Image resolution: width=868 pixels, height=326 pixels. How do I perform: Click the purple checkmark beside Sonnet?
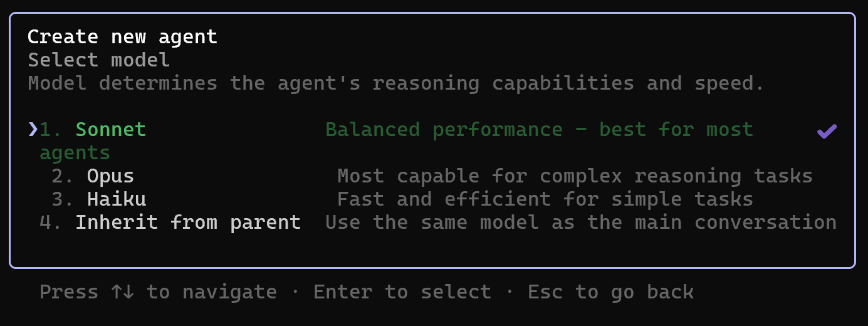point(827,131)
